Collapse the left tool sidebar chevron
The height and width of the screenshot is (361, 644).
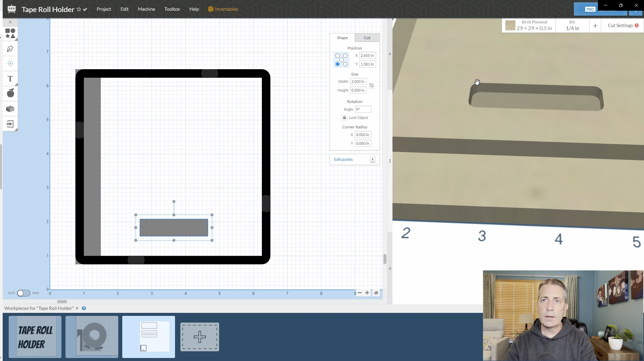(10, 22)
